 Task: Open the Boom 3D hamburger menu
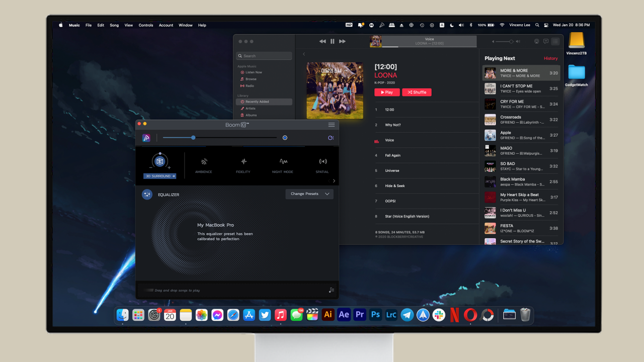click(x=331, y=125)
